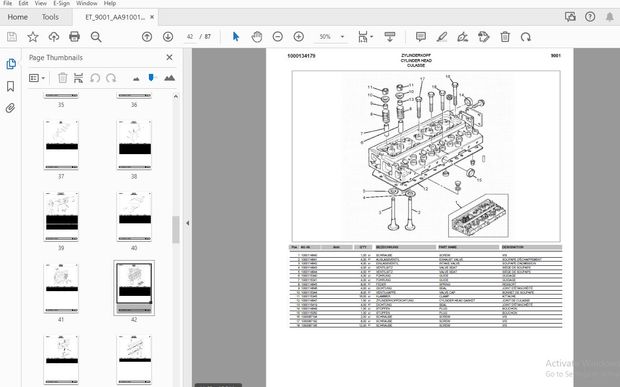The width and height of the screenshot is (620, 387).
Task: Click the scrolling mode icon
Action: 390,37
